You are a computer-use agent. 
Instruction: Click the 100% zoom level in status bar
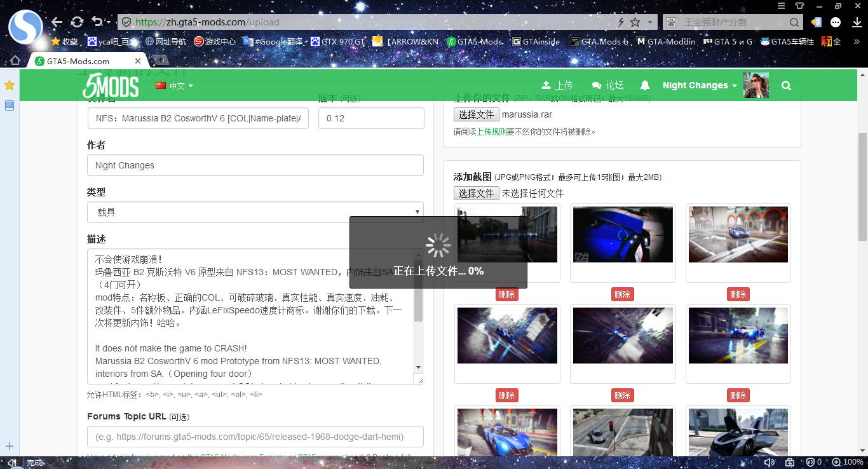[x=853, y=462]
